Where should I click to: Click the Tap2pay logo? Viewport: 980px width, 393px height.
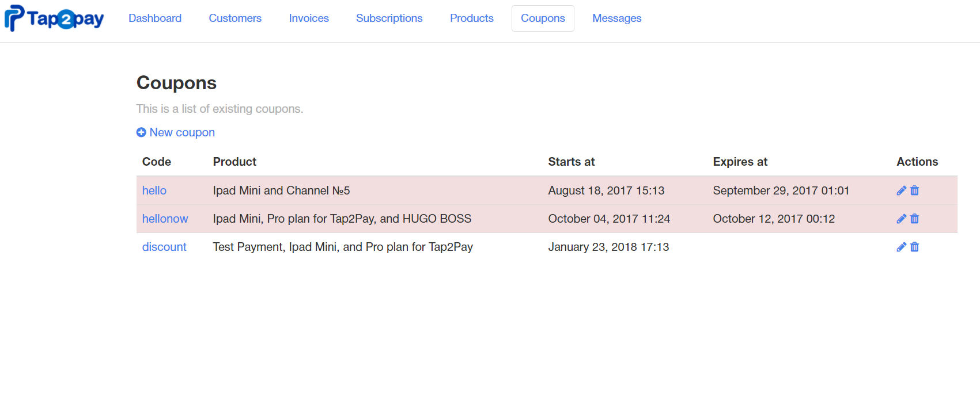coord(54,18)
